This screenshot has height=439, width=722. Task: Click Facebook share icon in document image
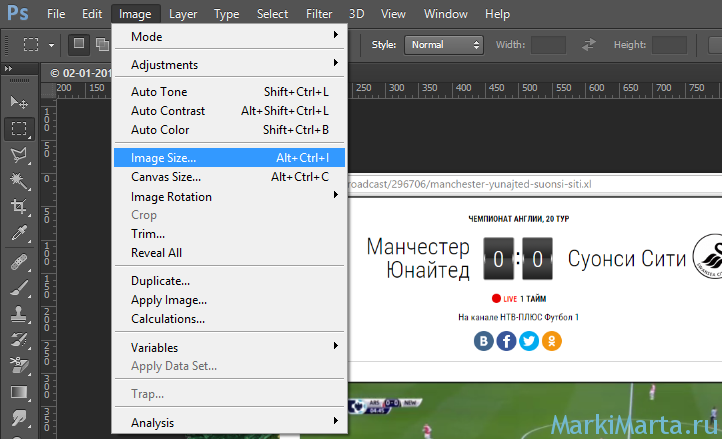point(506,341)
